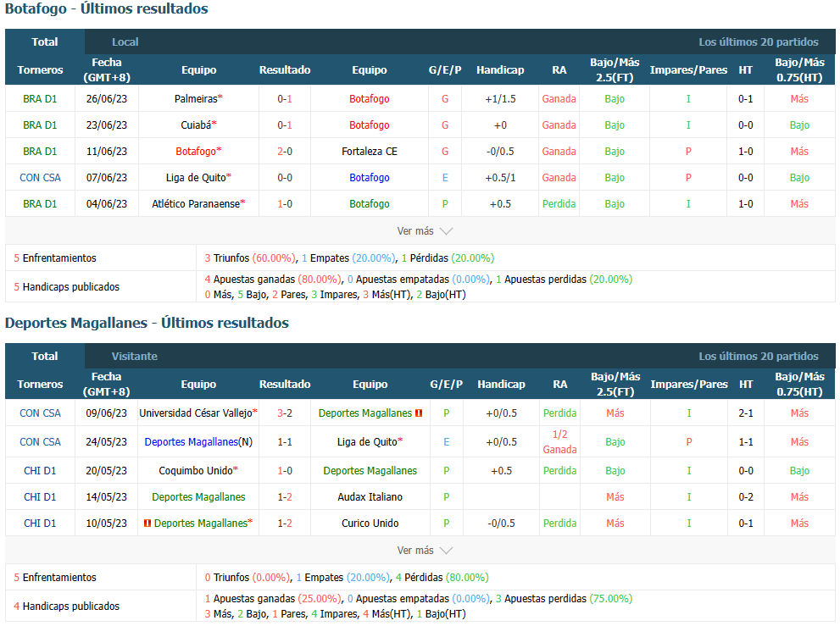Open the CON CSA tournament link dated 07/06/23
Screen dimensions: 840x626
pos(40,177)
